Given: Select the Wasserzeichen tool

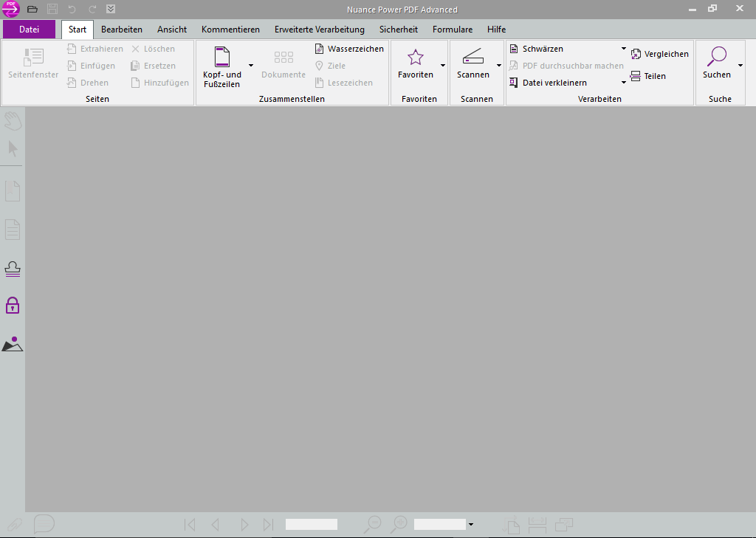Looking at the screenshot, I should pos(349,49).
